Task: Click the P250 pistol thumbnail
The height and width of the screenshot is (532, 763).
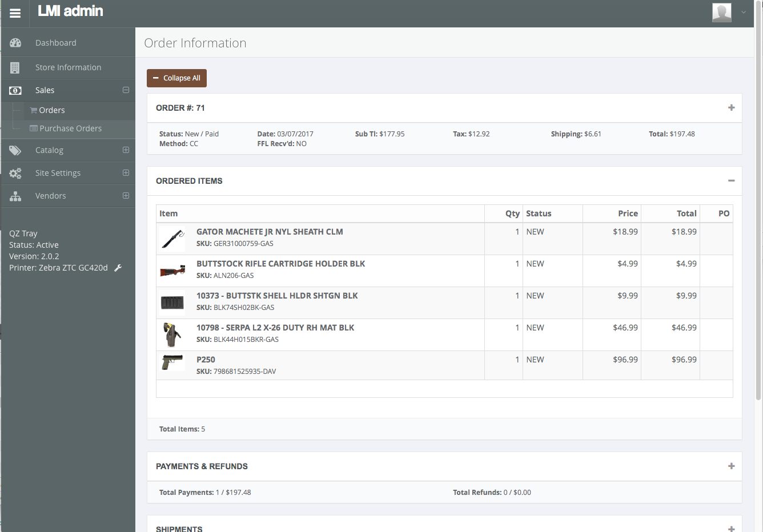Action: (172, 362)
